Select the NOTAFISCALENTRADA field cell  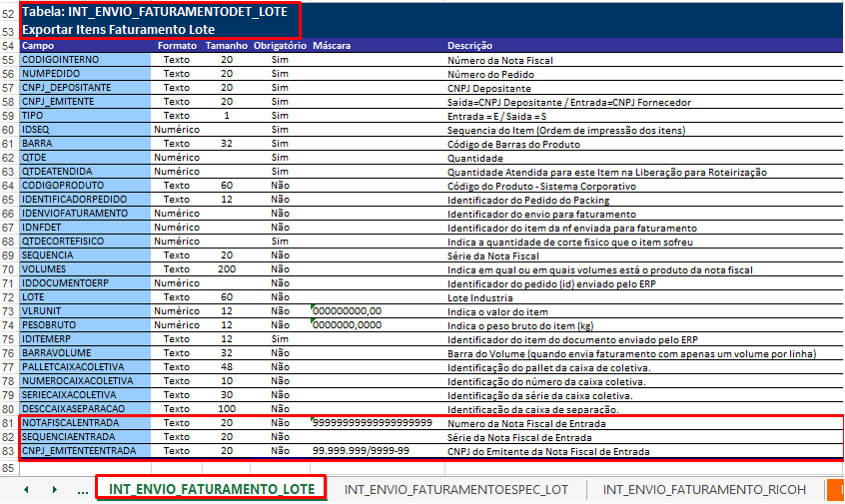point(86,424)
